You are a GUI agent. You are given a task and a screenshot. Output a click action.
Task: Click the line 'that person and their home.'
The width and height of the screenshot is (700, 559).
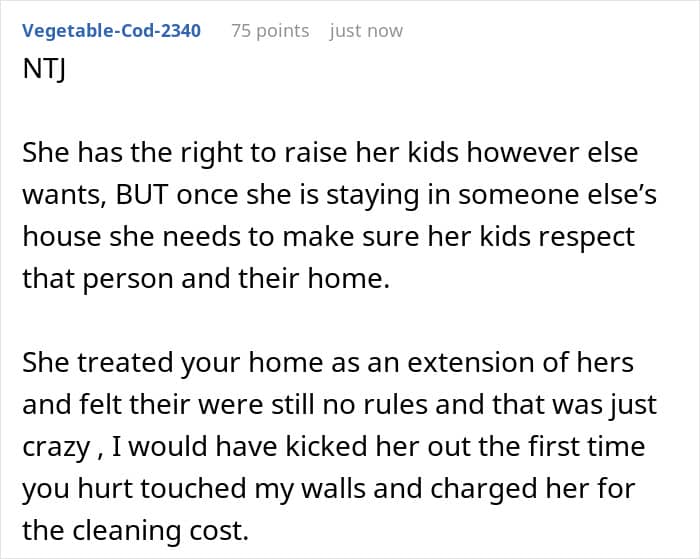point(205,279)
